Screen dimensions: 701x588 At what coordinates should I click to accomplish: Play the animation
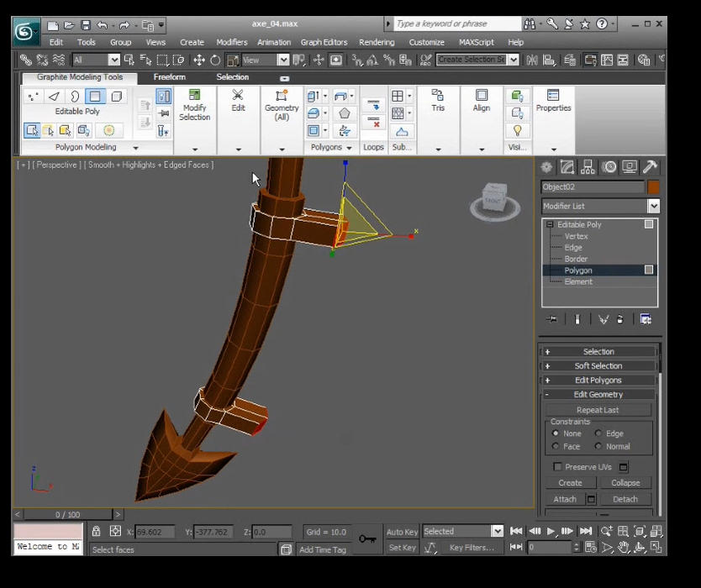click(551, 531)
